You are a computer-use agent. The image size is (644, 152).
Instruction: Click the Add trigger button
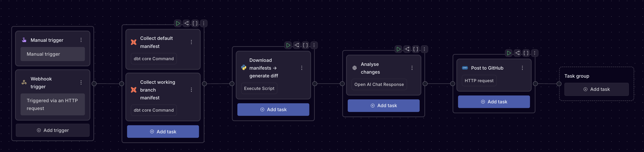click(52, 130)
